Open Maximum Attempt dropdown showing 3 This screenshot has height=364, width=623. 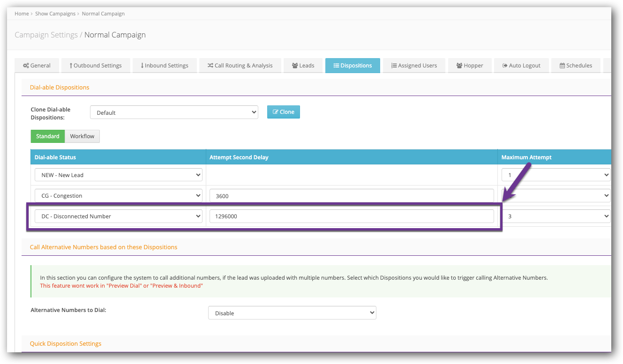pyautogui.click(x=556, y=216)
